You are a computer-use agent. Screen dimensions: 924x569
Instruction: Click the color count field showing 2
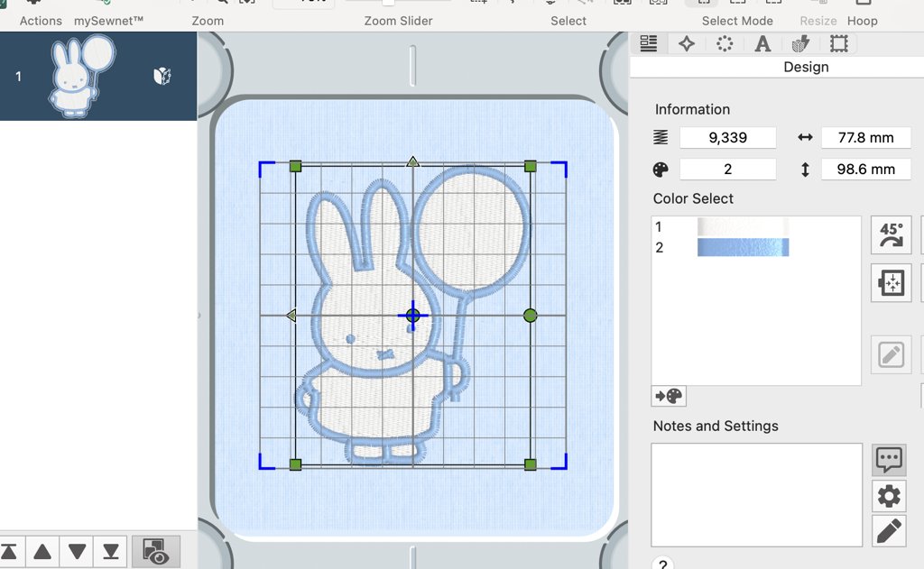tap(728, 170)
